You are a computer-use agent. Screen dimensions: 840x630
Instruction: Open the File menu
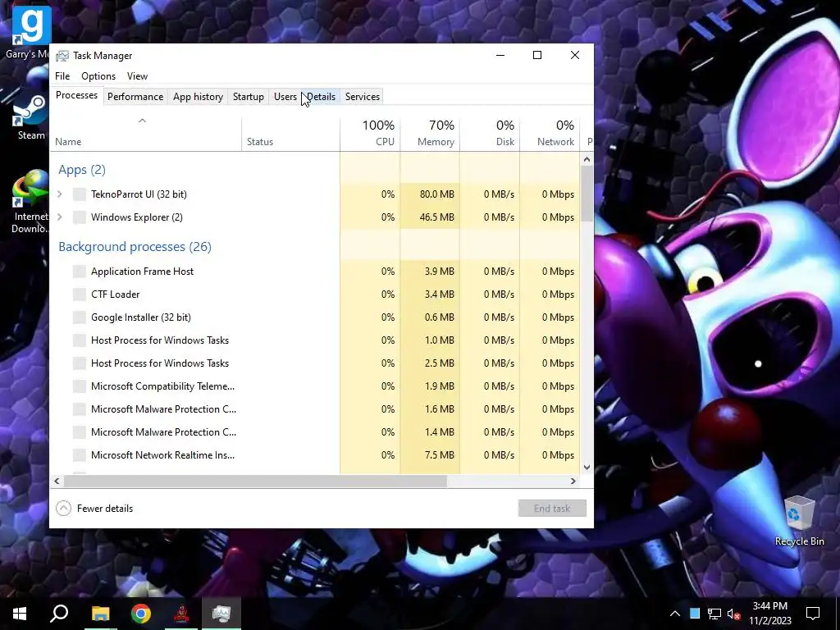click(x=62, y=76)
